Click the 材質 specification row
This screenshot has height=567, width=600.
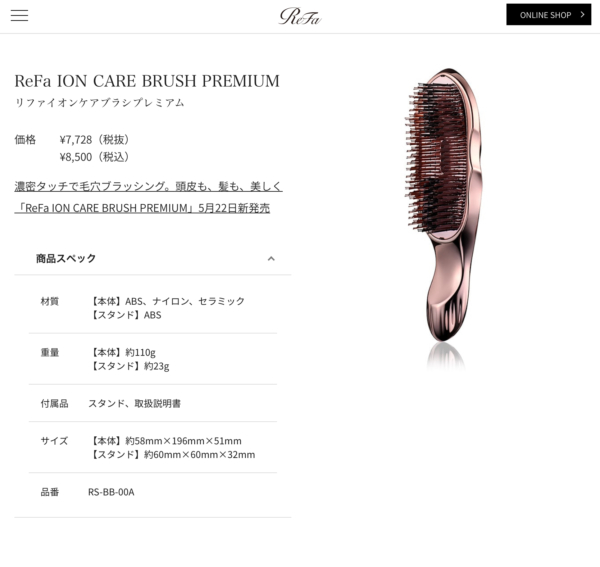(x=153, y=308)
